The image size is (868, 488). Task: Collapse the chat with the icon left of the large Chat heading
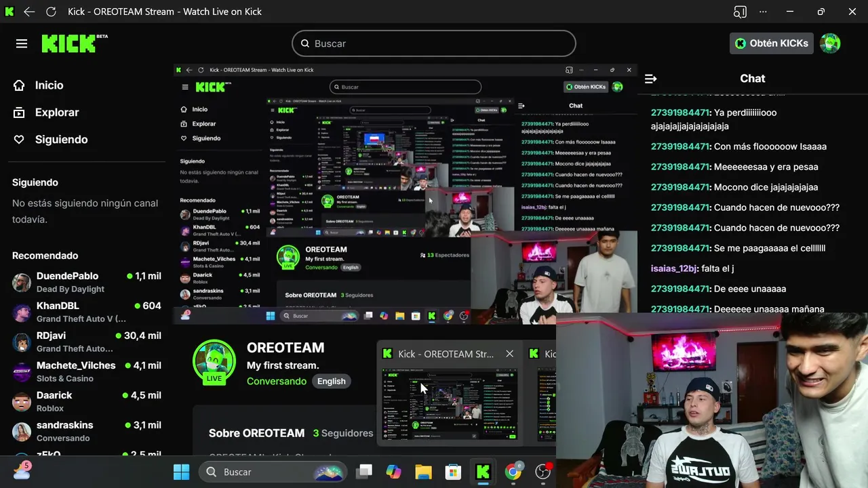click(x=650, y=79)
